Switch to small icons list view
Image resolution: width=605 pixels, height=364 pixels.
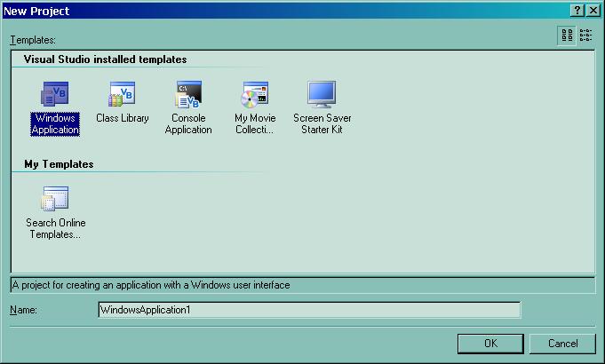point(585,36)
